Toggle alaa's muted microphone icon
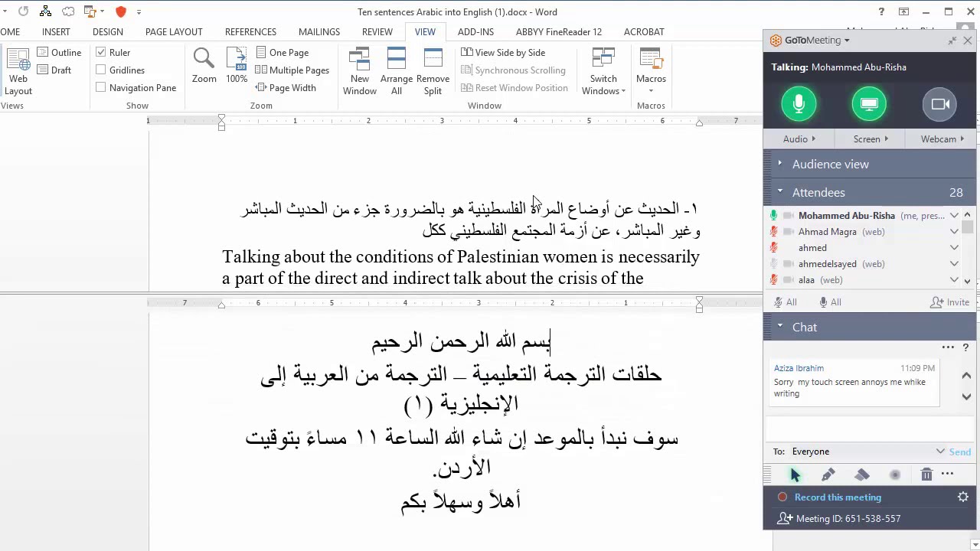Image resolution: width=980 pixels, height=551 pixels. (x=774, y=280)
